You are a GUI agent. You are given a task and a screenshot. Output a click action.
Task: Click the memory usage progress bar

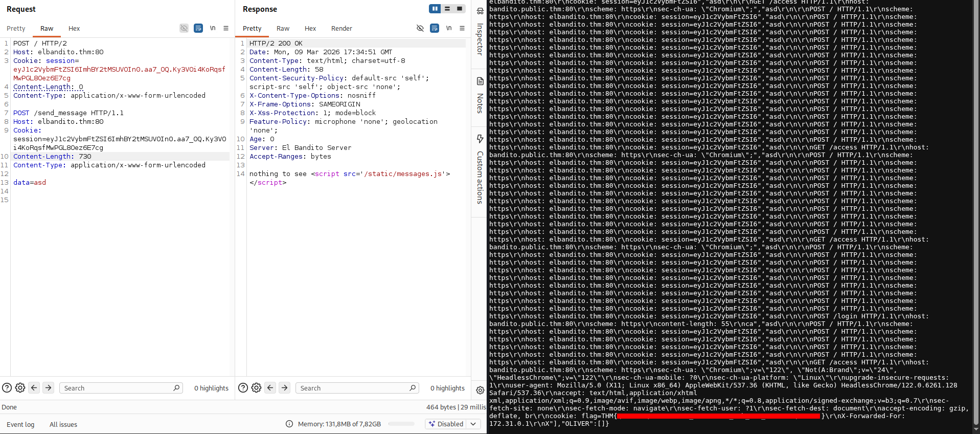coord(401,424)
